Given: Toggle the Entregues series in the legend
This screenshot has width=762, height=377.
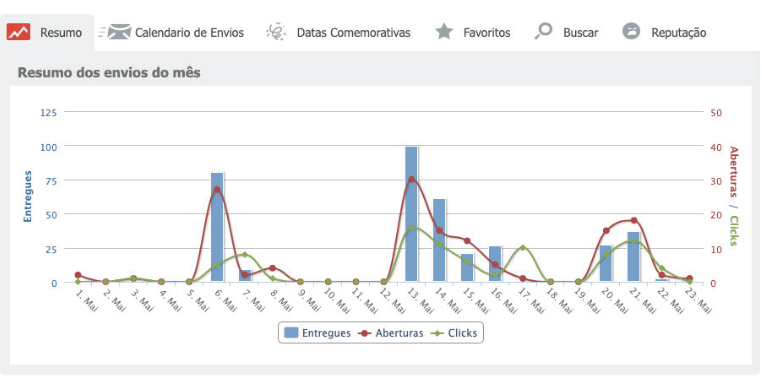Looking at the screenshot, I should click(x=317, y=333).
